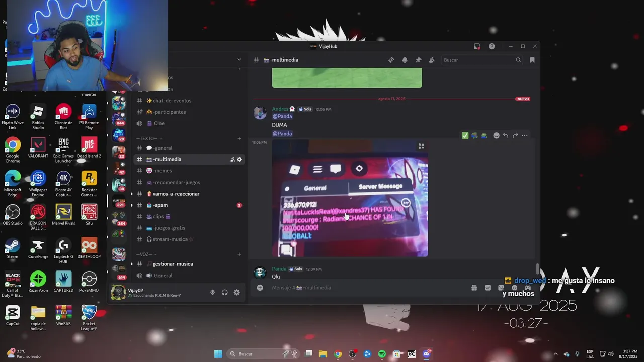Open Discord help question mark icon
This screenshot has width=644, height=362.
coord(492,46)
